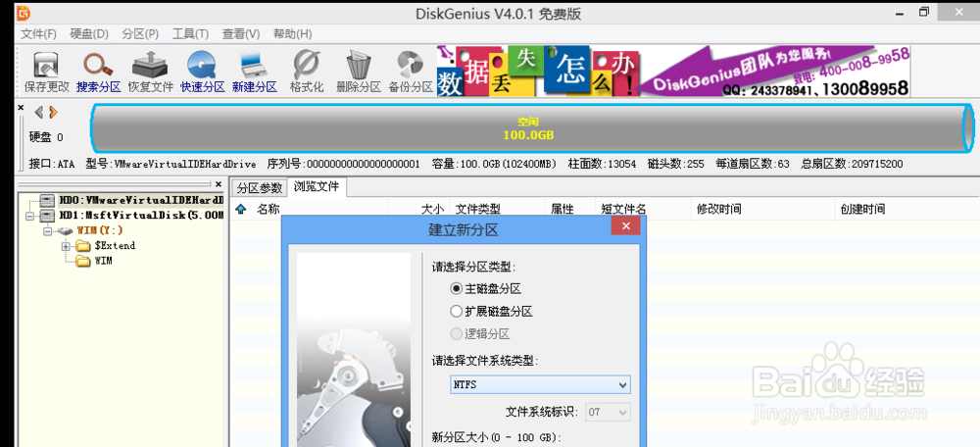Expand the $Extend folder node
Image resolution: width=980 pixels, height=447 pixels.
66,246
